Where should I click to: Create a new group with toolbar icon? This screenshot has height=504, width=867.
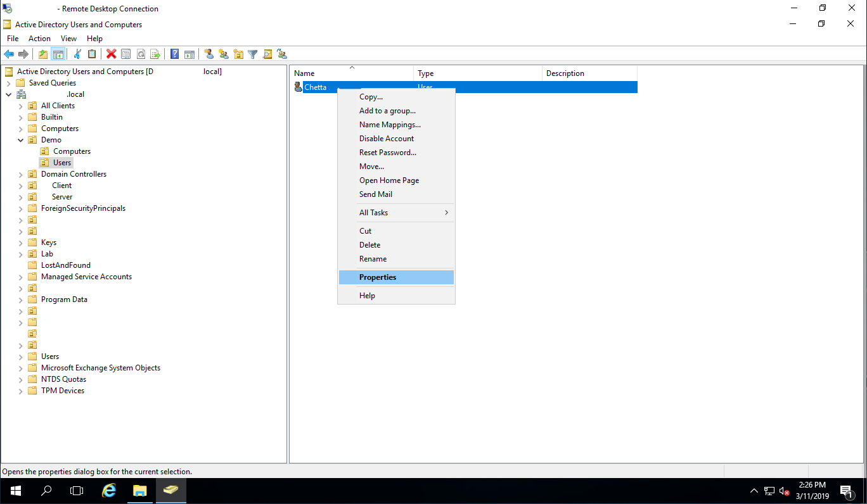223,54
